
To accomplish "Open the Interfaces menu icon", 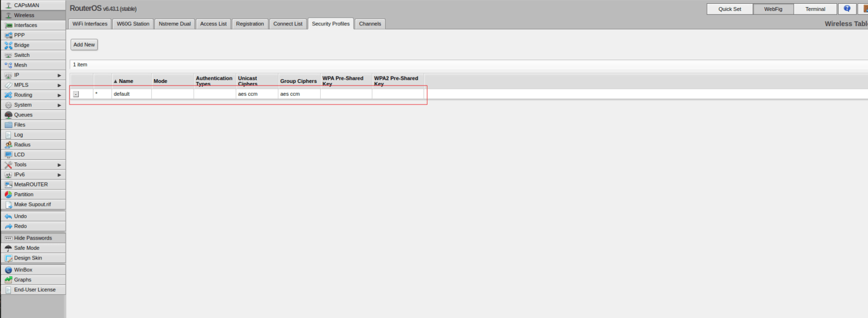I will pos(8,25).
